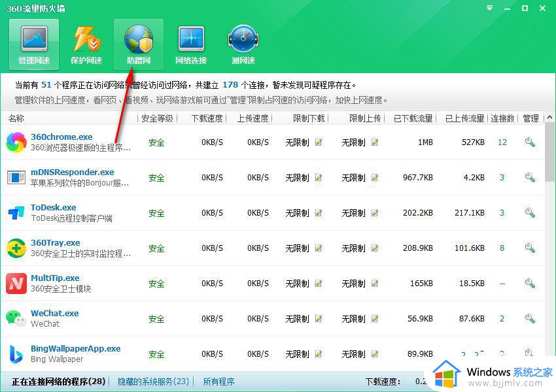Click the WeChat.exe program icon
The width and height of the screenshot is (556, 392).
[x=16, y=318]
